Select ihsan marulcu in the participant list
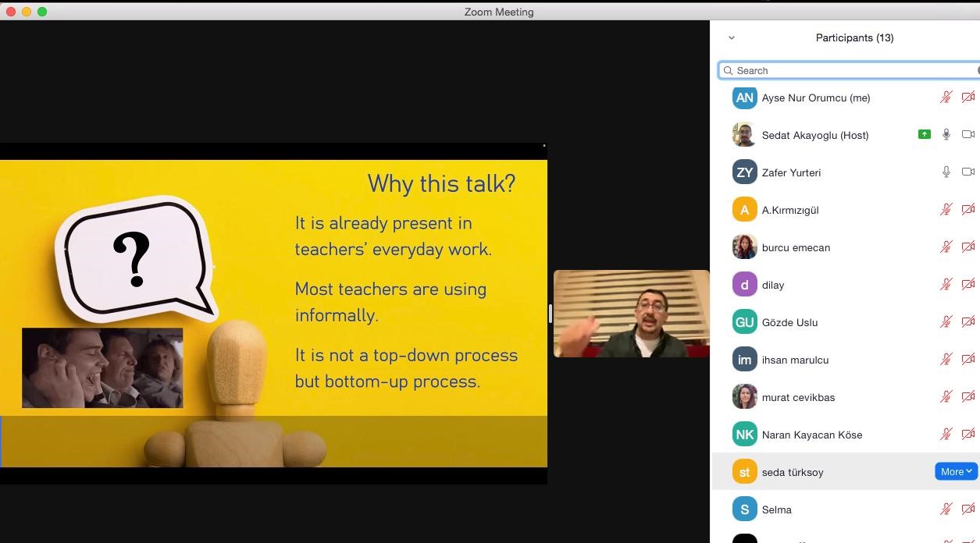The image size is (980, 543). [x=795, y=360]
